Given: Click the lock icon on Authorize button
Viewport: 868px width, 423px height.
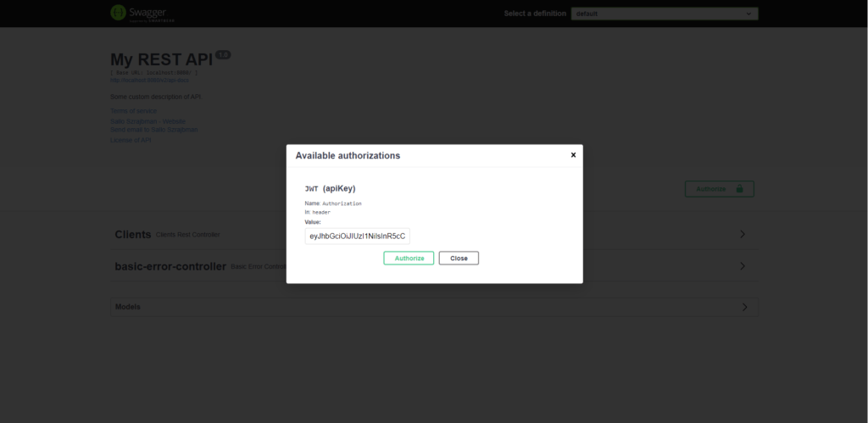Looking at the screenshot, I should pyautogui.click(x=739, y=189).
